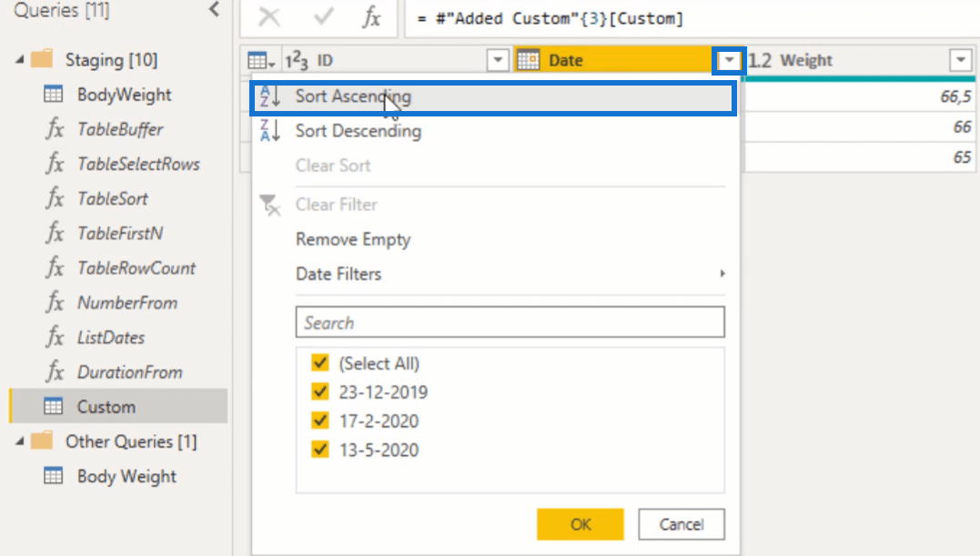The width and height of the screenshot is (980, 556).
Task: Click the fx icon beside NumberFrom
Action: click(x=55, y=302)
